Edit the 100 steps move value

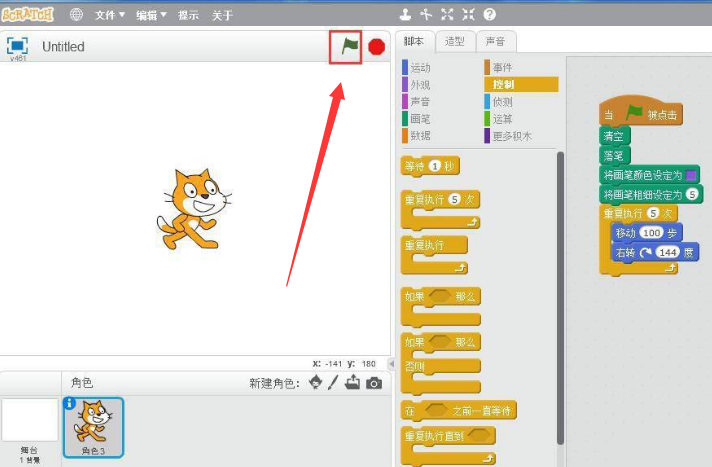coord(652,233)
